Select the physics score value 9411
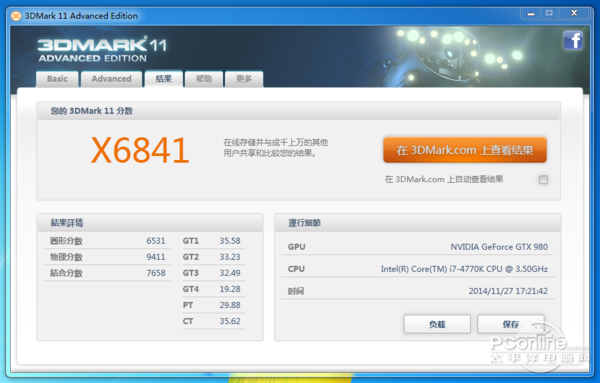The width and height of the screenshot is (600, 383). click(156, 257)
